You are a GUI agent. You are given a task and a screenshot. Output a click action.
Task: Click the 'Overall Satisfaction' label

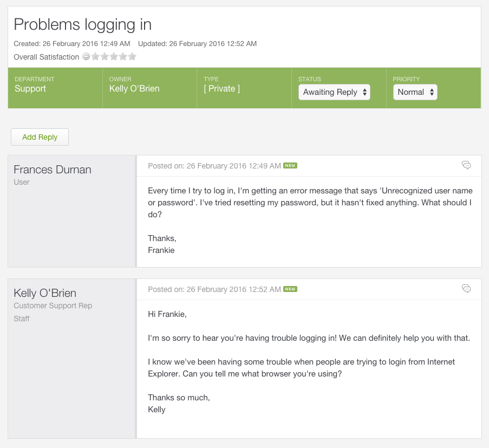pos(46,57)
